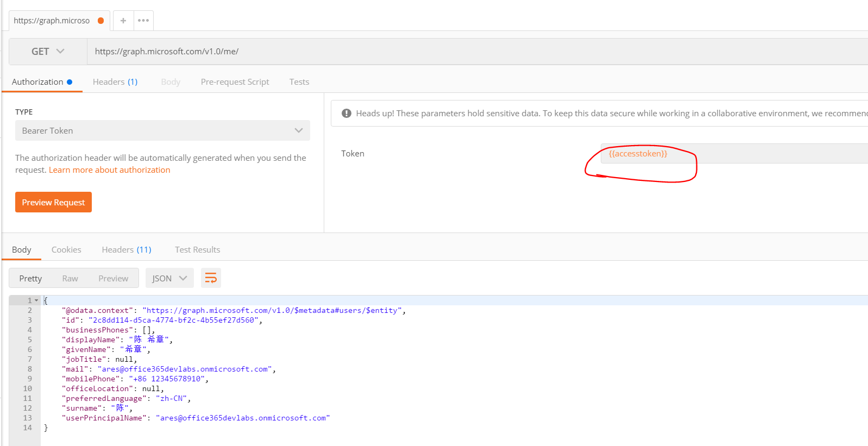Select the Tests tab
This screenshot has height=446, width=868.
tap(299, 82)
